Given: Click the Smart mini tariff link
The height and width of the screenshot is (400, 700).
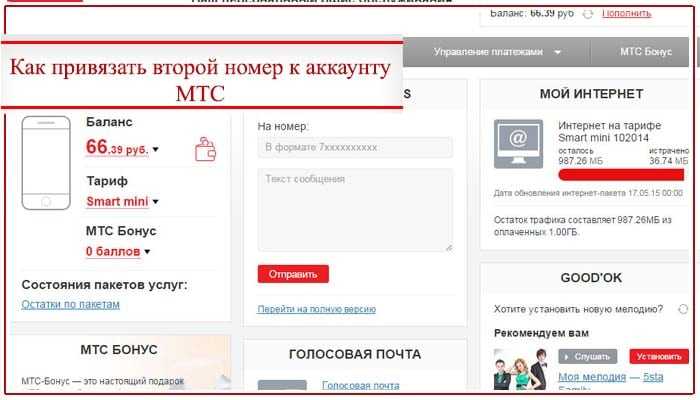Looking at the screenshot, I should click(x=117, y=202).
